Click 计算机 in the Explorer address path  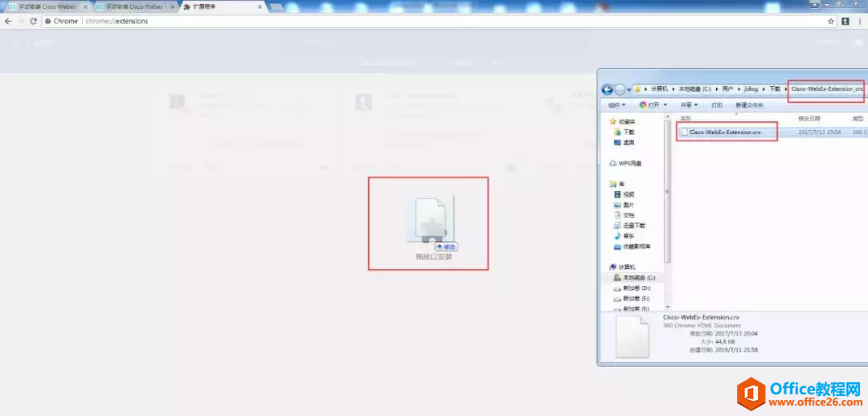pyautogui.click(x=659, y=89)
